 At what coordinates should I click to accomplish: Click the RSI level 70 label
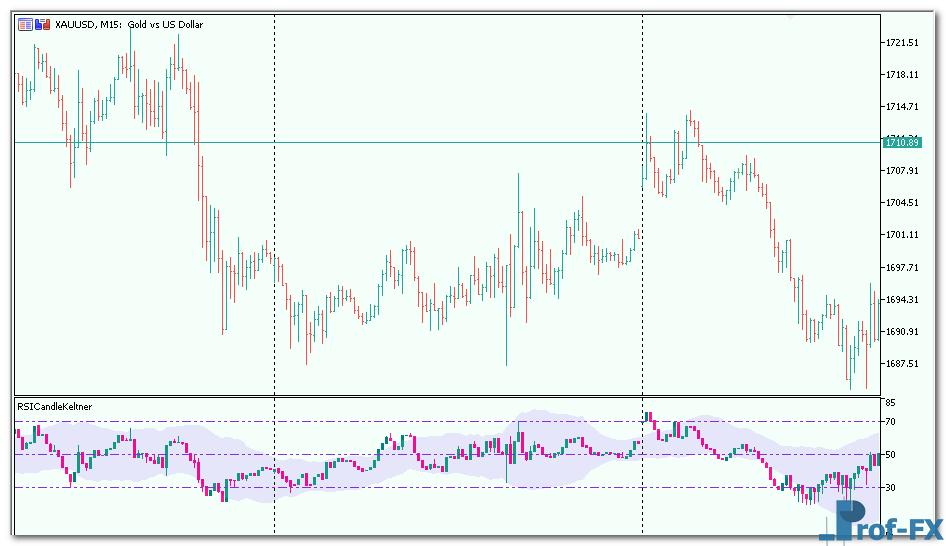tap(889, 422)
